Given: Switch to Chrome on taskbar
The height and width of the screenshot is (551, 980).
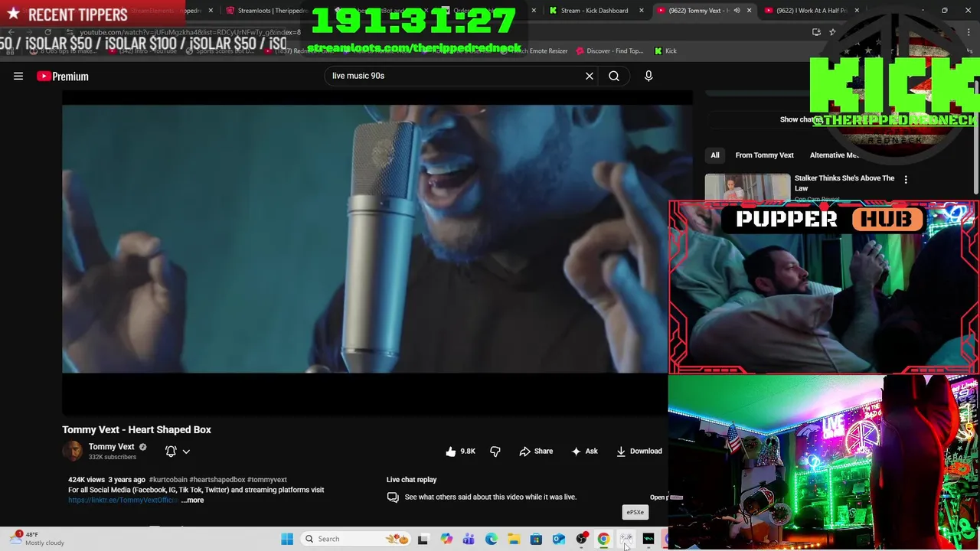Looking at the screenshot, I should pos(603,539).
